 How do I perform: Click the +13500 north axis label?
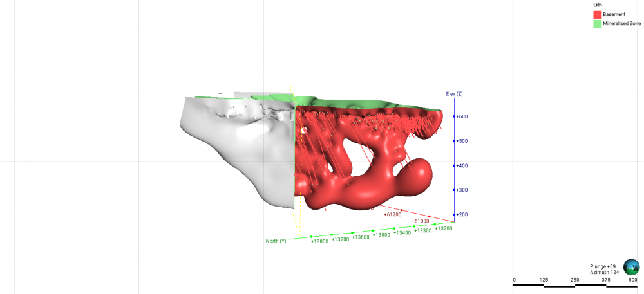tap(381, 235)
